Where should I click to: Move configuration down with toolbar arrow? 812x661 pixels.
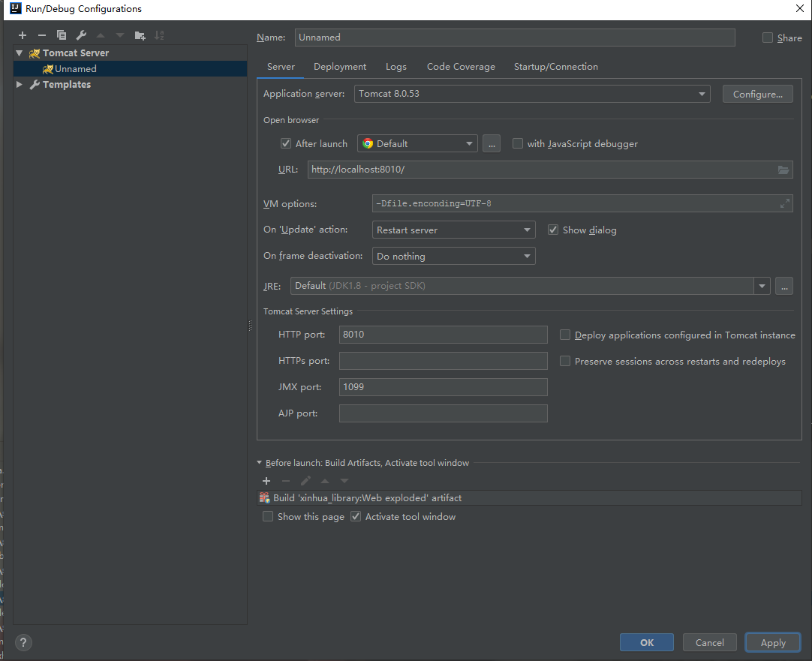(120, 35)
